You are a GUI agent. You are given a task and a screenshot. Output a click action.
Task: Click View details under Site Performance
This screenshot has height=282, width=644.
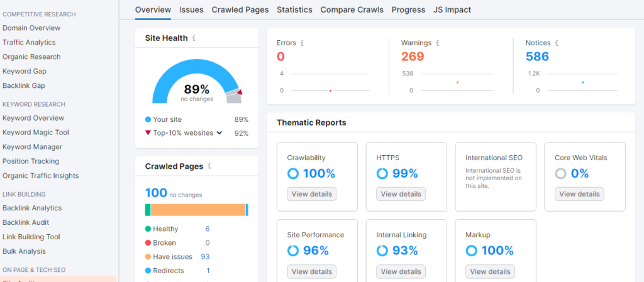tap(312, 271)
